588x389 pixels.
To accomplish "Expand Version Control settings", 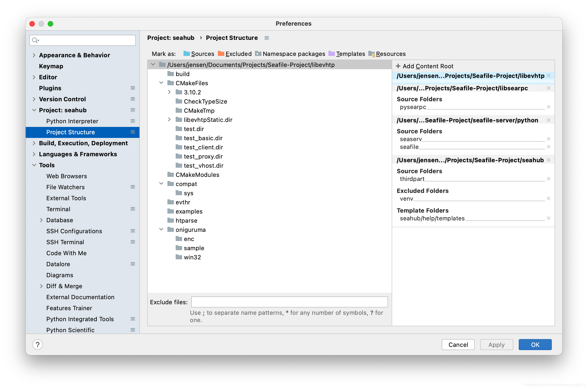I will [34, 99].
